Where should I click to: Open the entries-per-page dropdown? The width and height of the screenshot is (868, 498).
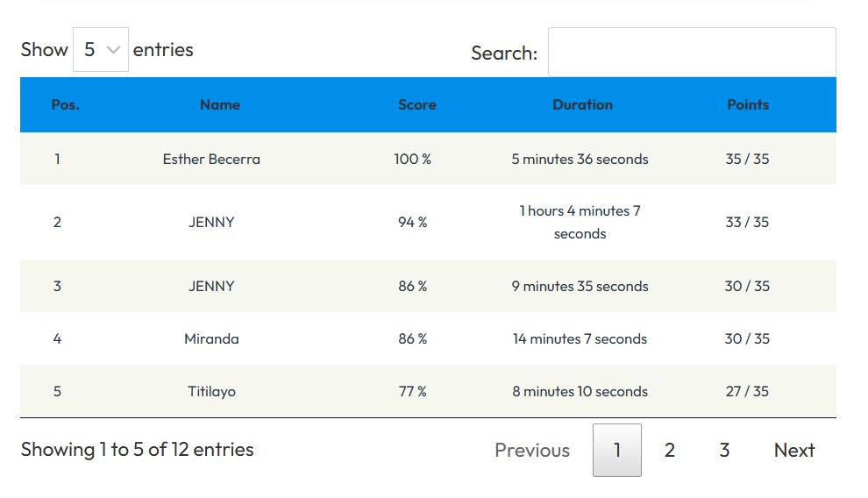[100, 50]
